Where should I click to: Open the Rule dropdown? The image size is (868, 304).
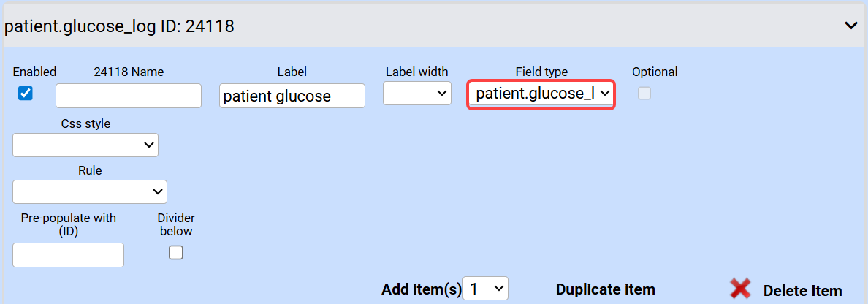[x=90, y=191]
